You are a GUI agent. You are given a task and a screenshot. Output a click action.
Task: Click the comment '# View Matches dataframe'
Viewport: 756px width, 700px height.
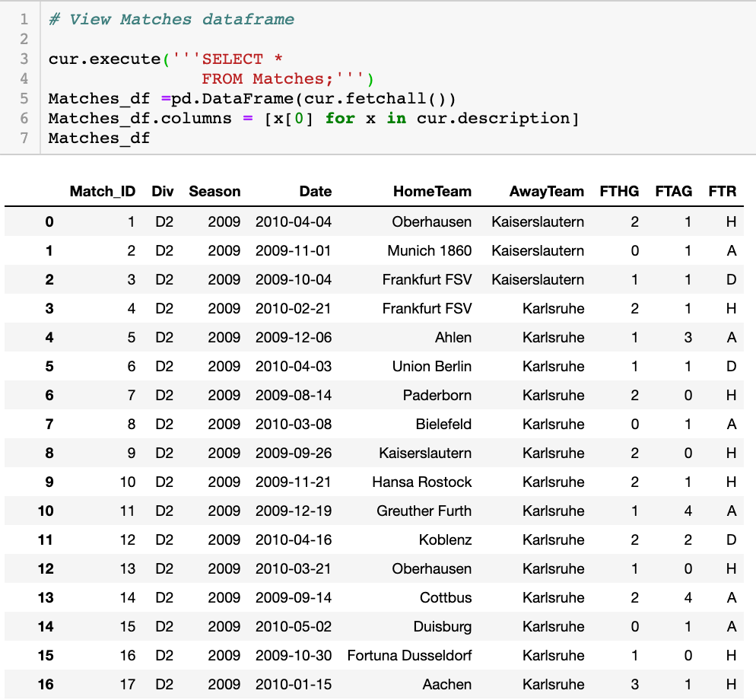171,19
